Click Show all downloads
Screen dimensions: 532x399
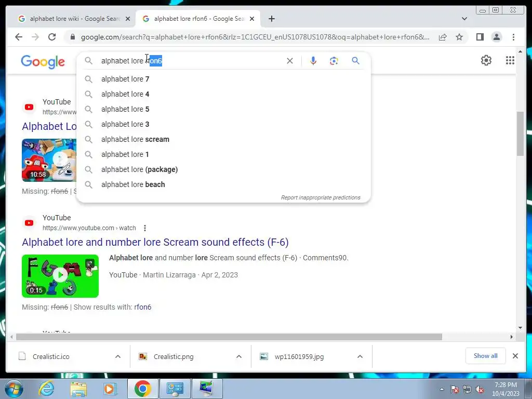[485, 356]
